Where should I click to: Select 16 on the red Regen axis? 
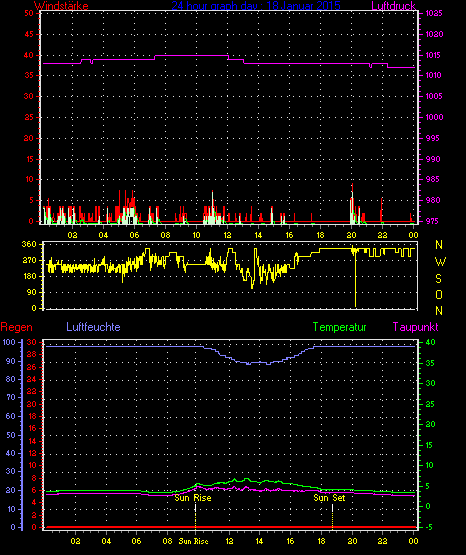(x=32, y=428)
